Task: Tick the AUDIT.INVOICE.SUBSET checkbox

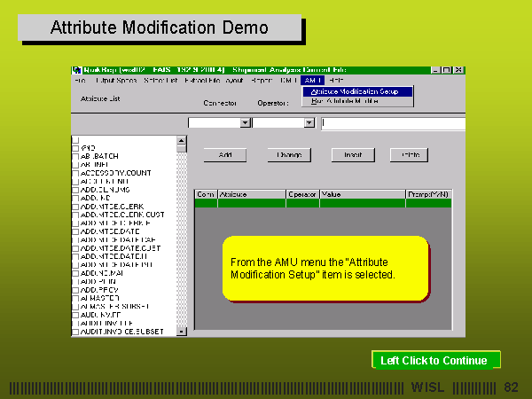Action: pos(75,331)
